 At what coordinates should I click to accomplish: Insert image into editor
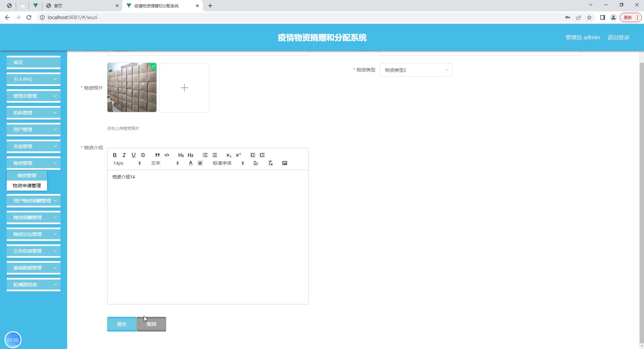pyautogui.click(x=285, y=163)
